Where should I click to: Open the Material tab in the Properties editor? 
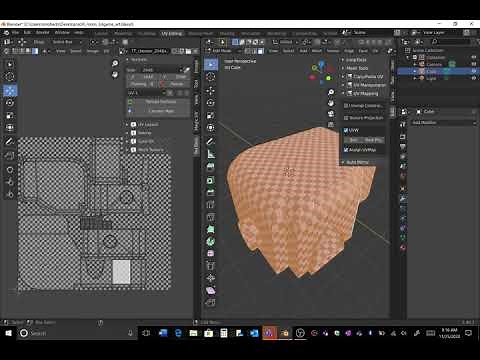pos(403,247)
